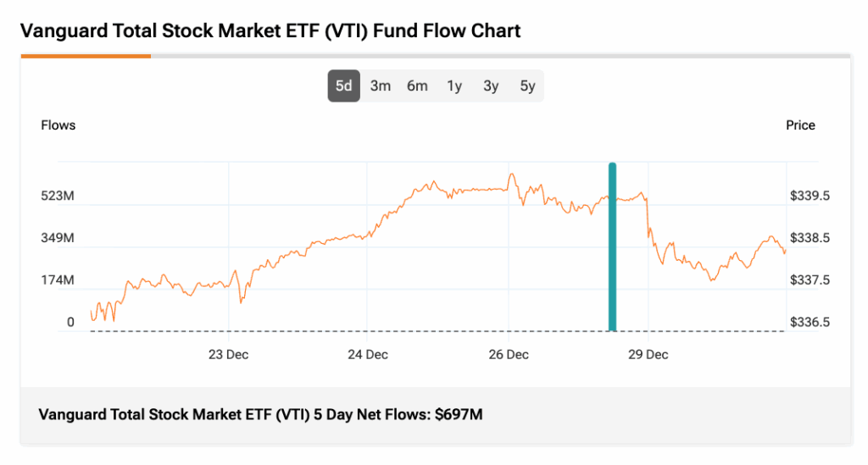Select the 3y time range

(491, 86)
